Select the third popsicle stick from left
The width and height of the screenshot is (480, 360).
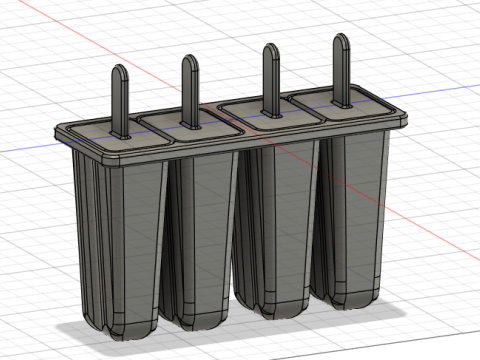271,81
